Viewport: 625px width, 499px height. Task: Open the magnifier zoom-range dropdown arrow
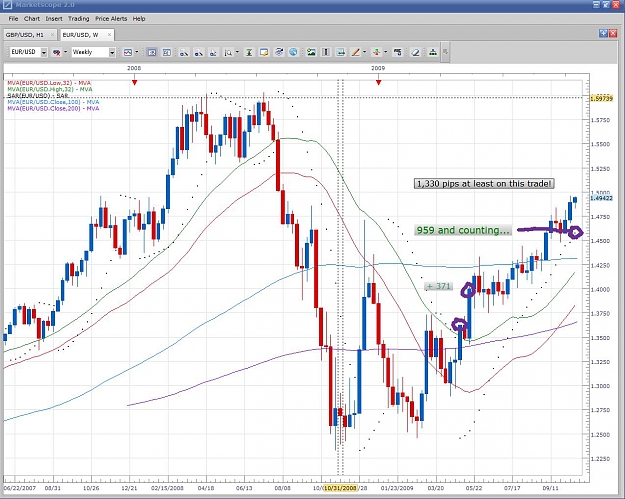(x=238, y=52)
